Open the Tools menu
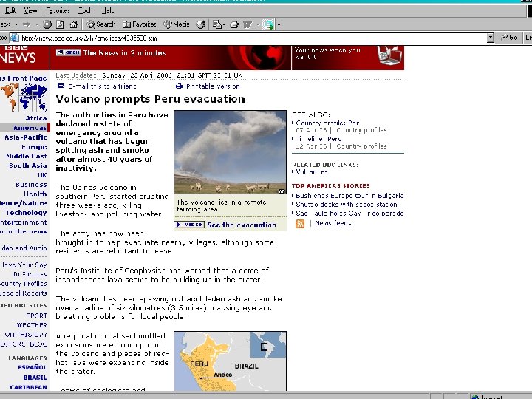 [86, 10]
